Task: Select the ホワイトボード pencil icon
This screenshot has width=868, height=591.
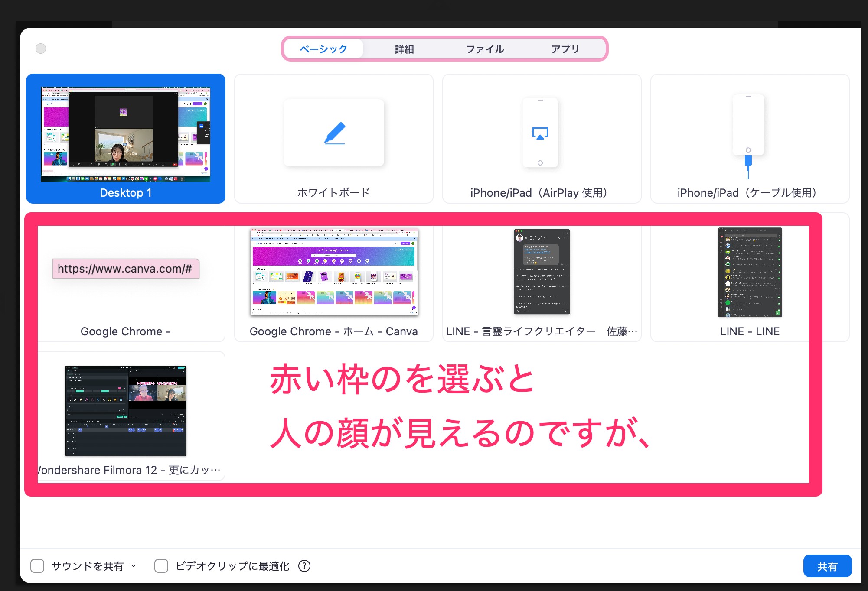Action: point(334,133)
